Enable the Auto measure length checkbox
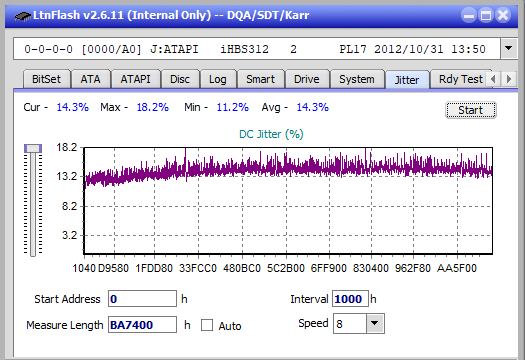Image resolution: width=525 pixels, height=360 pixels. click(x=207, y=325)
